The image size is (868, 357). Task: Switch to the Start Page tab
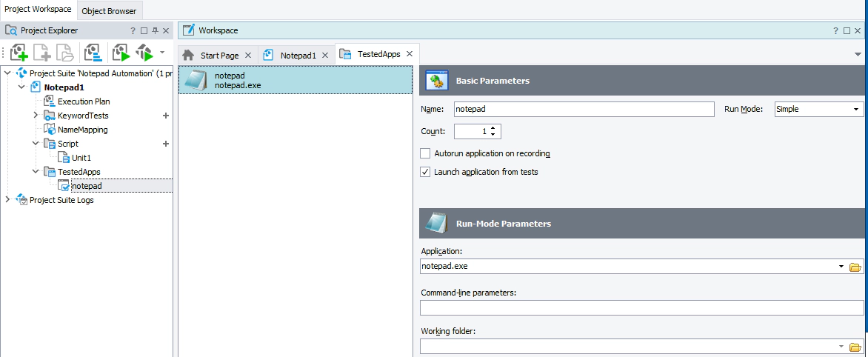[x=219, y=56]
